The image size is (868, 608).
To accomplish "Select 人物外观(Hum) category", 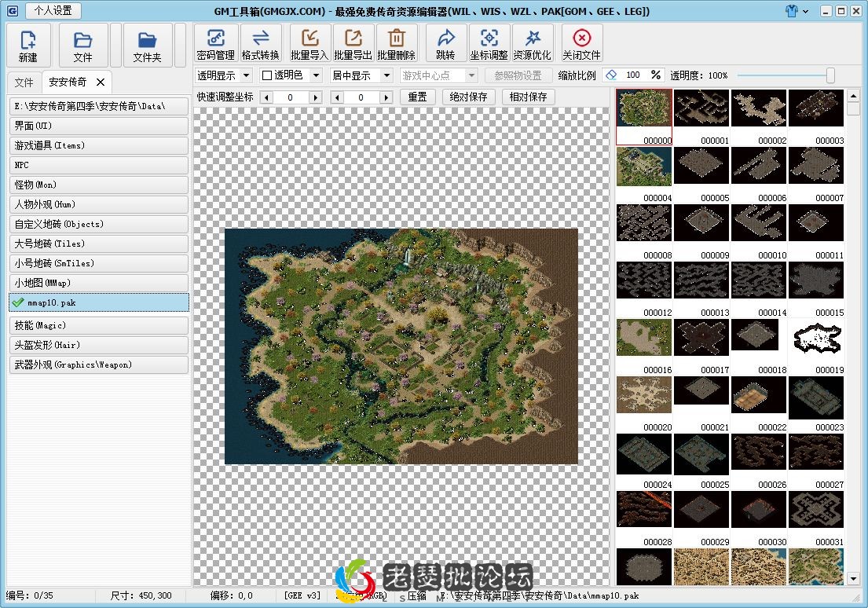I will [x=98, y=204].
